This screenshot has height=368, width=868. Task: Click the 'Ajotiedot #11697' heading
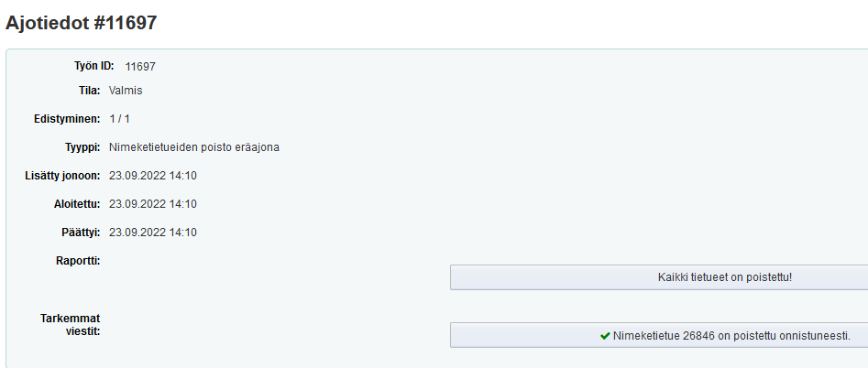pos(81,23)
